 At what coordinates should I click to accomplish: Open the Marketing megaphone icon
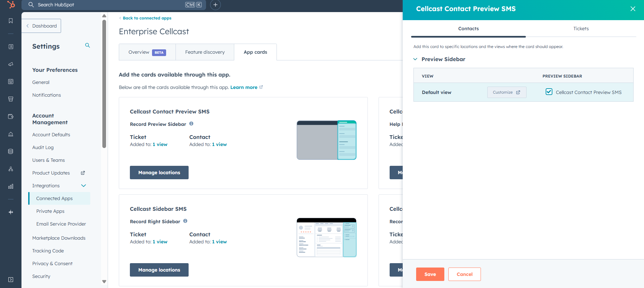tap(11, 64)
